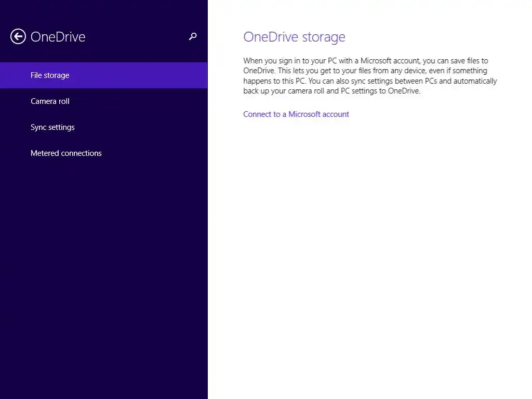
Task: Click the OneDrive storage heading
Action: click(x=294, y=37)
